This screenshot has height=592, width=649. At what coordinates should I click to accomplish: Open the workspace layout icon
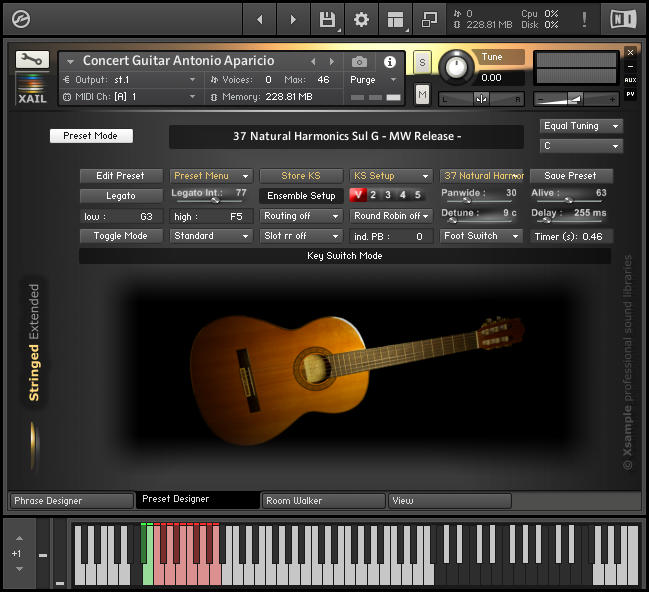[x=395, y=19]
